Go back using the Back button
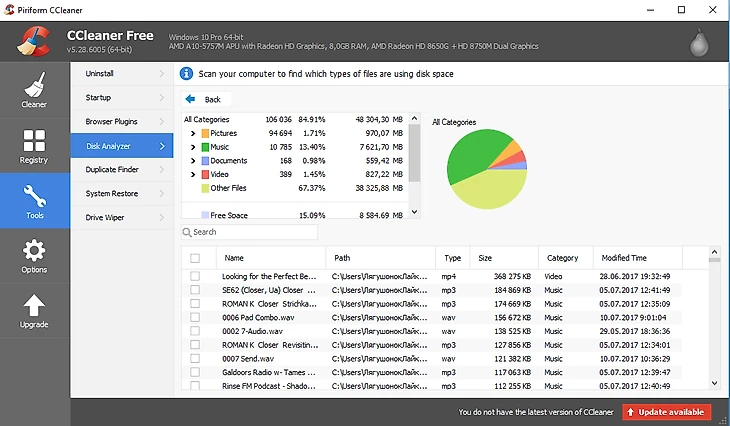Image resolution: width=730 pixels, height=426 pixels. [x=207, y=100]
